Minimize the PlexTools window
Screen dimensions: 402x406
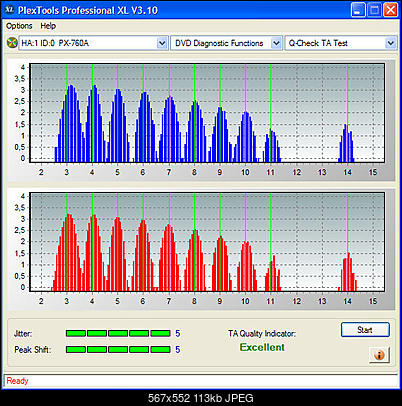coord(357,10)
